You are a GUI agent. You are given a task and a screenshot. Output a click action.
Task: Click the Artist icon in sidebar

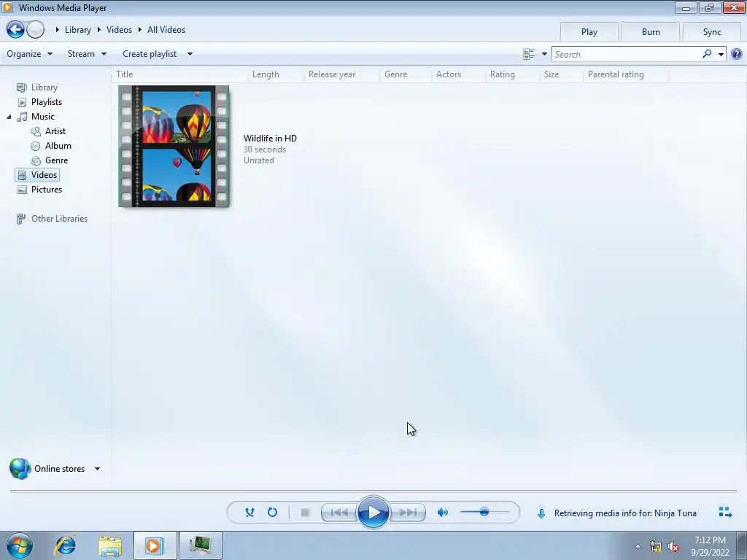click(x=36, y=131)
